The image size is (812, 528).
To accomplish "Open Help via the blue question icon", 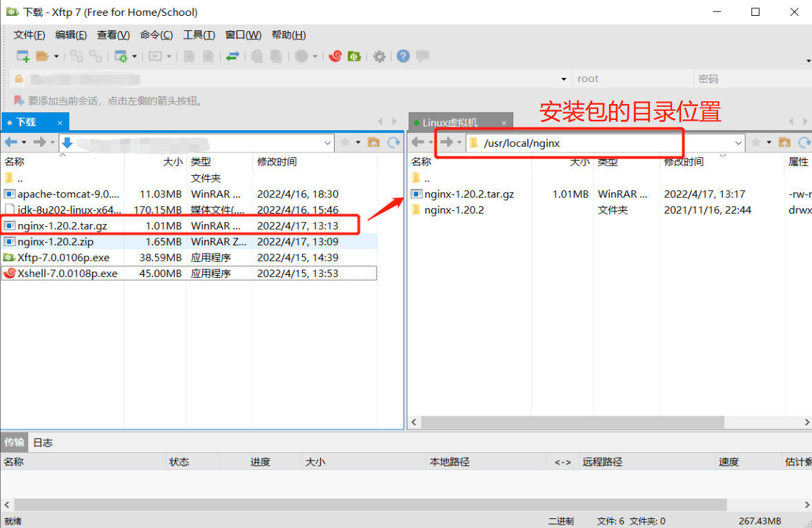I will [x=403, y=56].
